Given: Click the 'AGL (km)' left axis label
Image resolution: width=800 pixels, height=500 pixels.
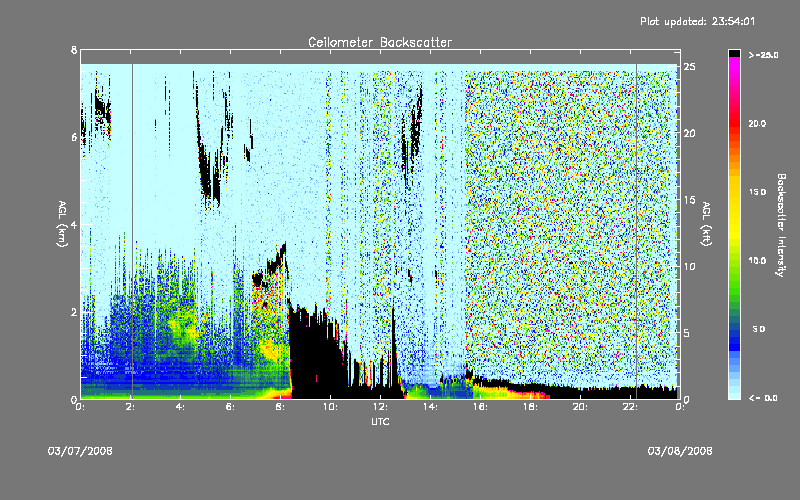Looking at the screenshot, I should (x=62, y=224).
